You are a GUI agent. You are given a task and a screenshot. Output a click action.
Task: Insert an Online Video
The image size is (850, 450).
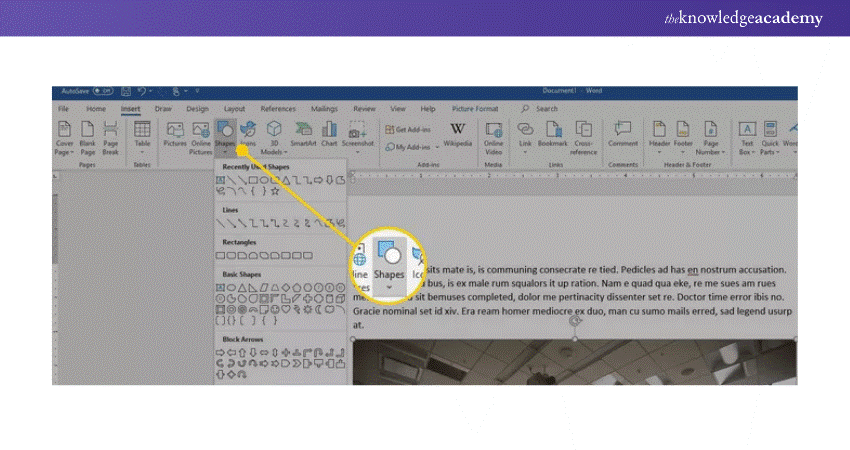pos(493,135)
